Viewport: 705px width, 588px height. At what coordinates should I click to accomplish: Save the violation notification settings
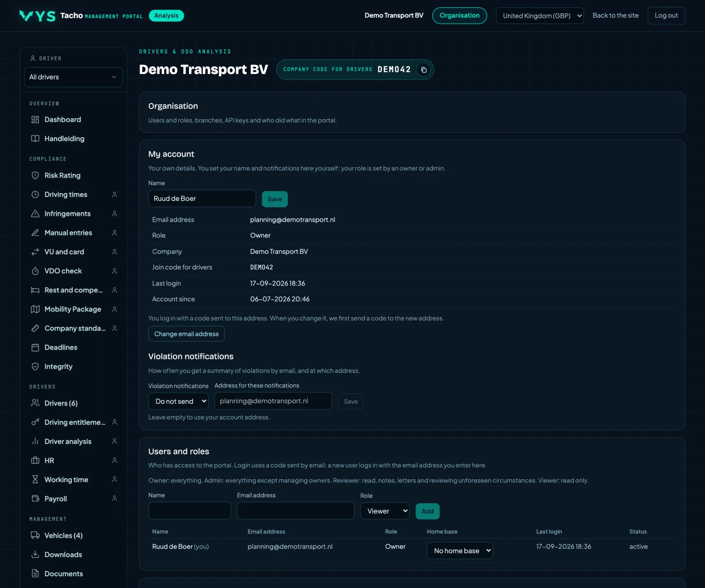coord(351,402)
